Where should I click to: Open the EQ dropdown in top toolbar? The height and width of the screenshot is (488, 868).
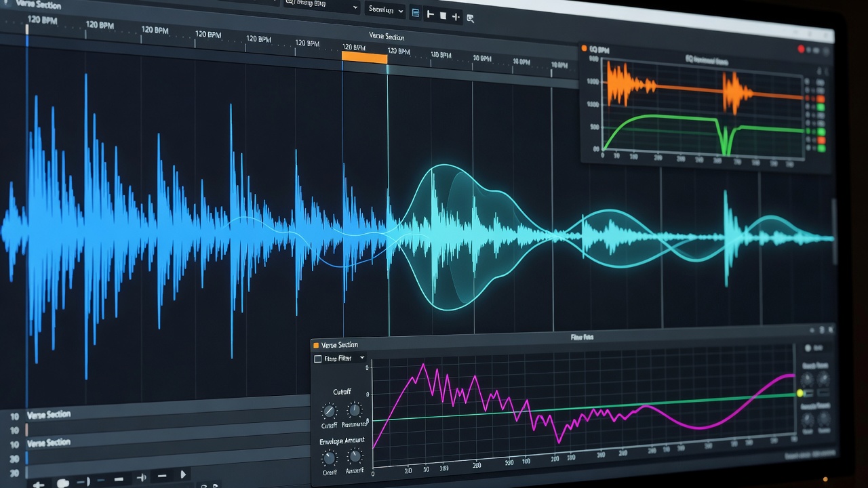(x=322, y=7)
